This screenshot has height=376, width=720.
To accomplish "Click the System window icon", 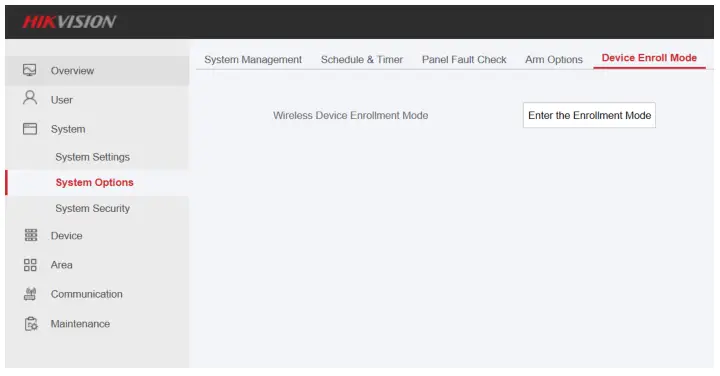I will [30, 129].
